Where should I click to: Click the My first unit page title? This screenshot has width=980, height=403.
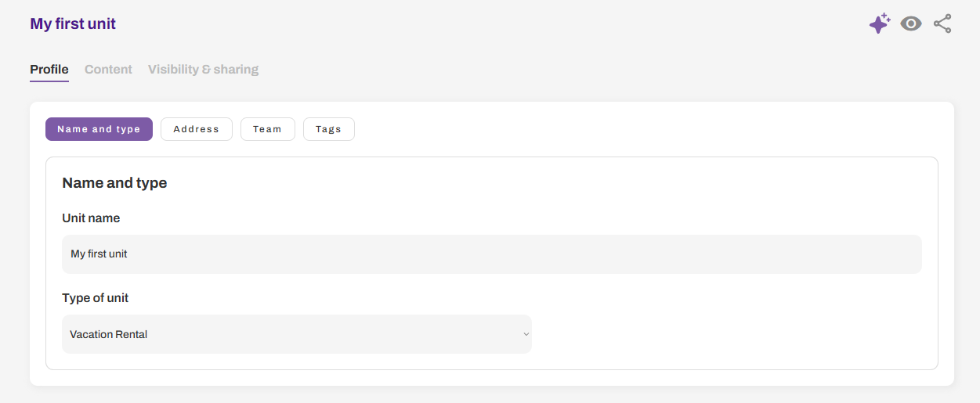pyautogui.click(x=73, y=23)
